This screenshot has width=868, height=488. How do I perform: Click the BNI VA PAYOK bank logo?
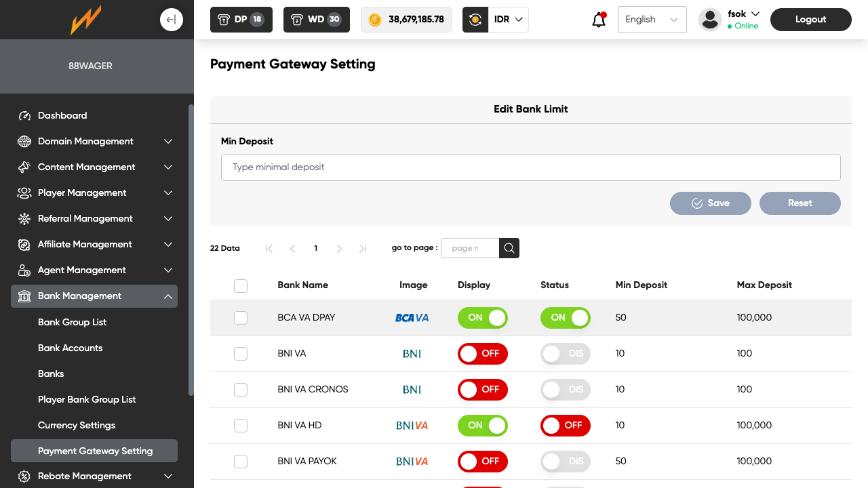click(x=412, y=462)
